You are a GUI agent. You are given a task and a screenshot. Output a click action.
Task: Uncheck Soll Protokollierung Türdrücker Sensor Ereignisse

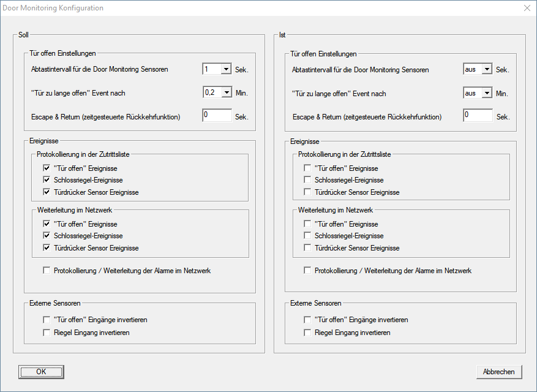[x=47, y=192]
